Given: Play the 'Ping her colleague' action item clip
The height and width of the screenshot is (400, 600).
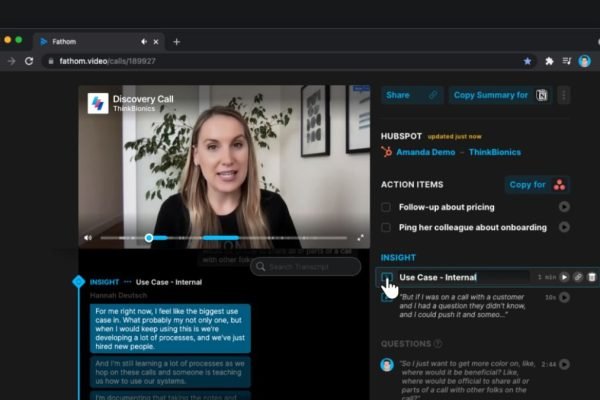Looking at the screenshot, I should [x=564, y=227].
